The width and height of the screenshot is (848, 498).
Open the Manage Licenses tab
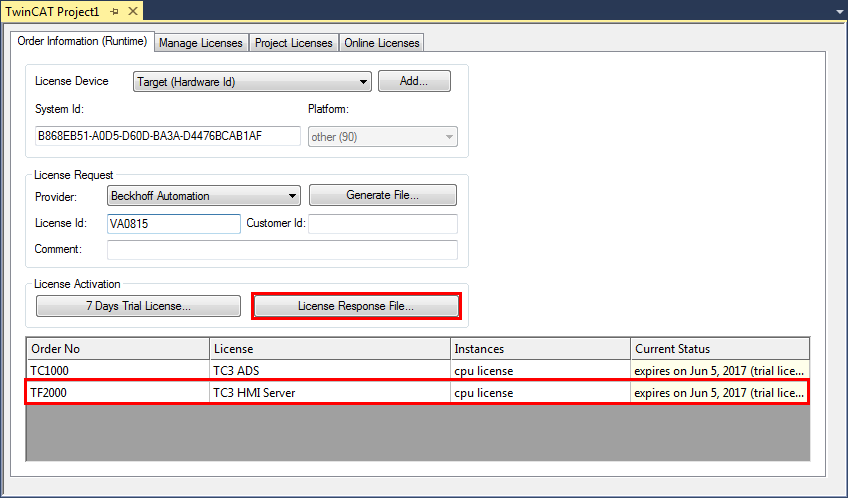(x=201, y=43)
